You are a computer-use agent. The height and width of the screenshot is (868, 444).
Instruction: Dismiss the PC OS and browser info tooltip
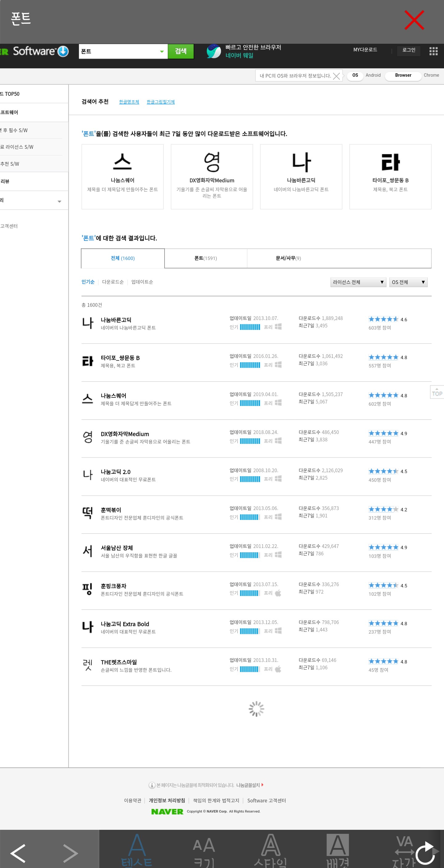[x=336, y=76]
